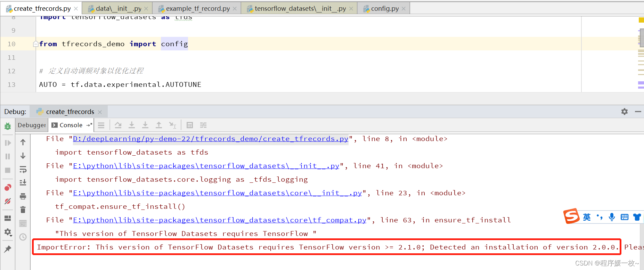Open create_tfrecords.py link in traceback

211,139
